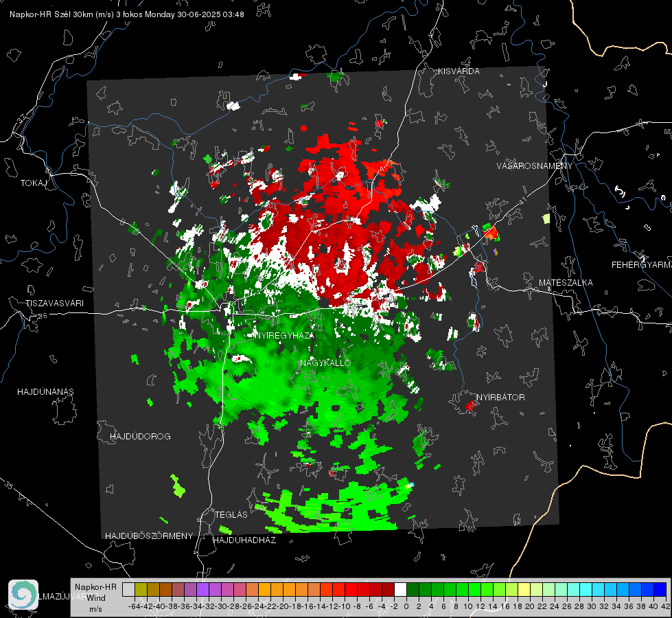Click the legend value -10 under scale
The width and height of the screenshot is (672, 618).
coord(345,606)
